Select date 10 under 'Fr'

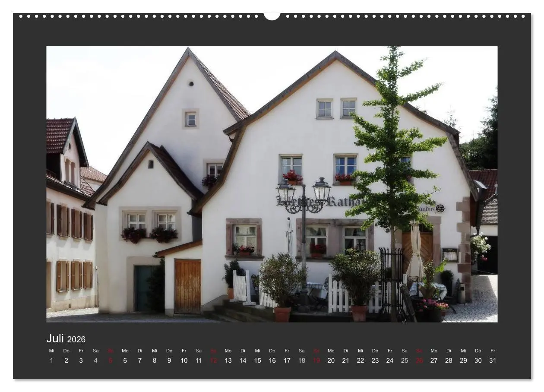click(x=184, y=360)
